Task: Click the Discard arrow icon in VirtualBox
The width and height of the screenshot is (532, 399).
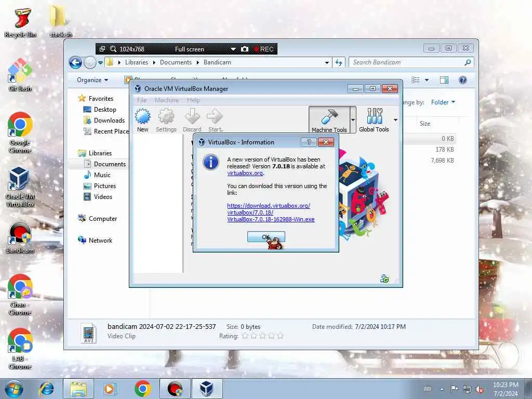Action: click(x=192, y=120)
